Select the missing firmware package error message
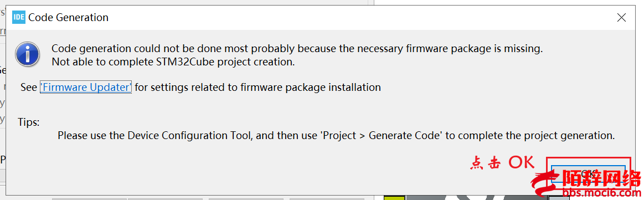Viewport: 644px width, 200px height. point(297,48)
